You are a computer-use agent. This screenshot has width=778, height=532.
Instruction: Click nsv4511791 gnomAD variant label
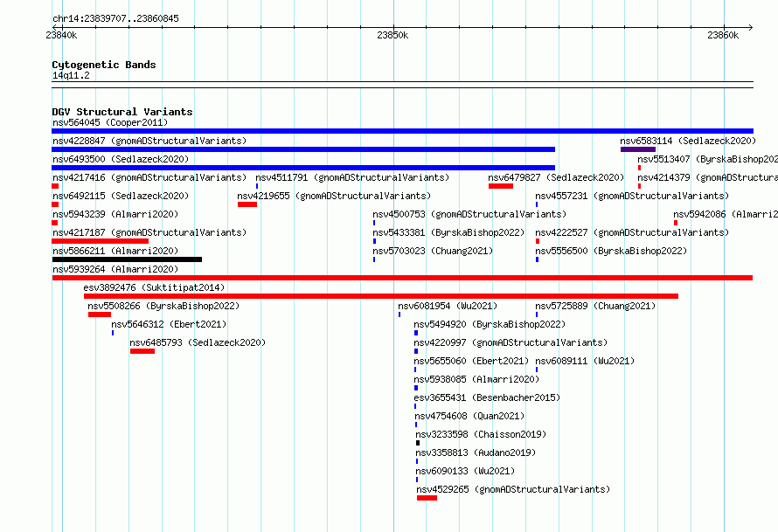point(352,177)
